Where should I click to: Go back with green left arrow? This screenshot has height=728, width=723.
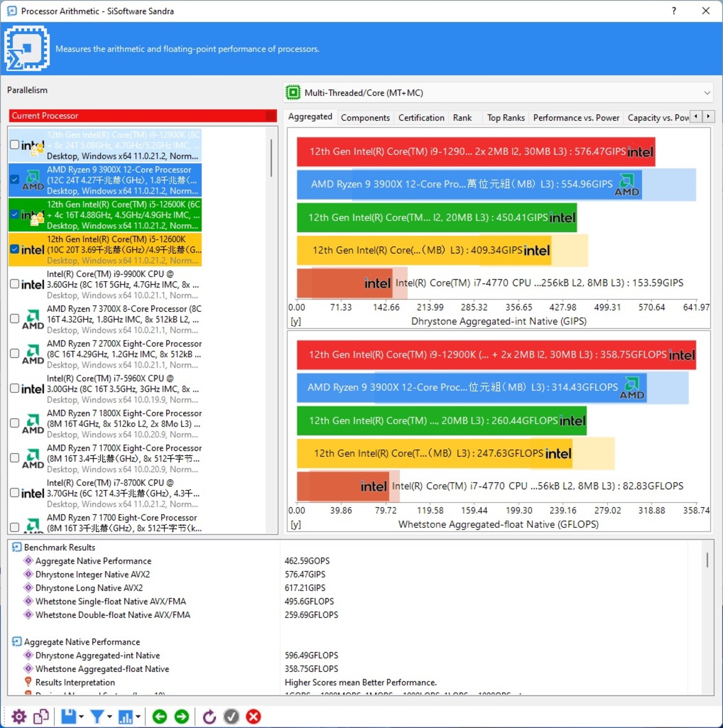tap(160, 716)
